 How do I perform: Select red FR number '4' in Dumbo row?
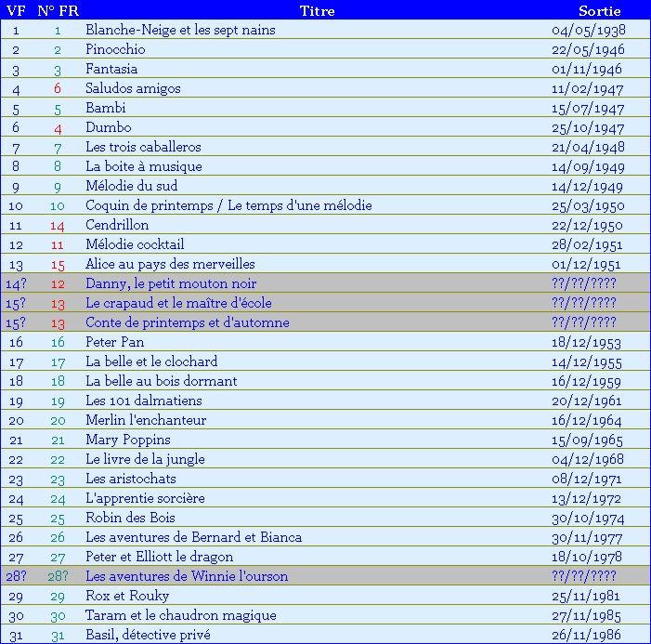[58, 128]
